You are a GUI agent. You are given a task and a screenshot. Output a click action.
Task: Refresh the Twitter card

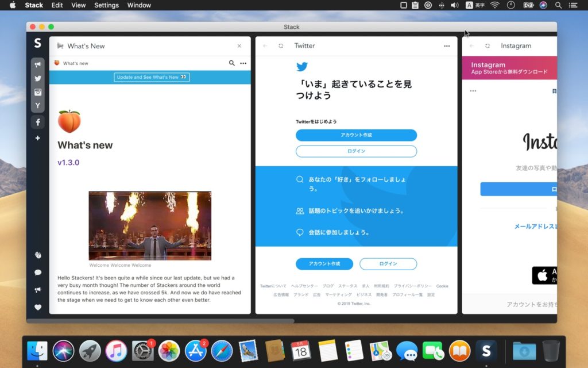(281, 45)
